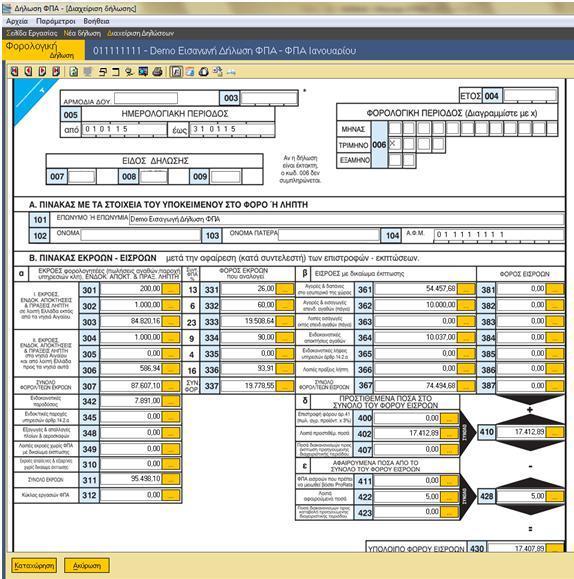Open details button next to field 301

pos(171,289)
